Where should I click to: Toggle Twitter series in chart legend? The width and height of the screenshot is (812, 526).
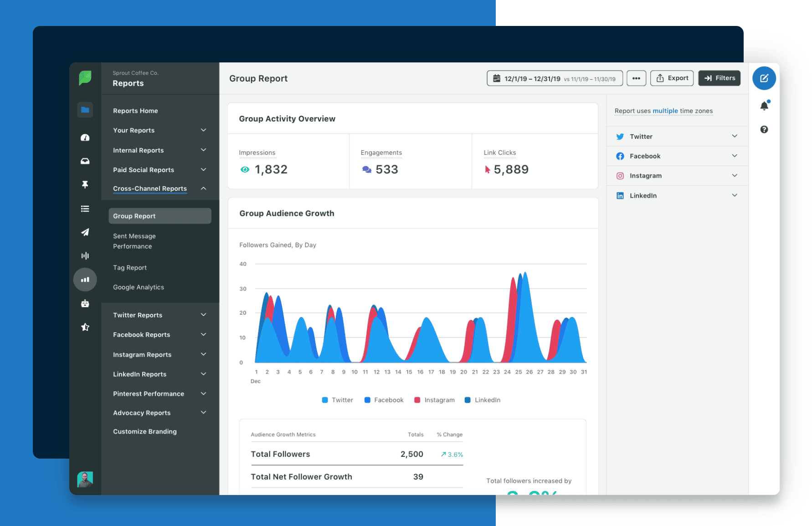click(x=338, y=400)
